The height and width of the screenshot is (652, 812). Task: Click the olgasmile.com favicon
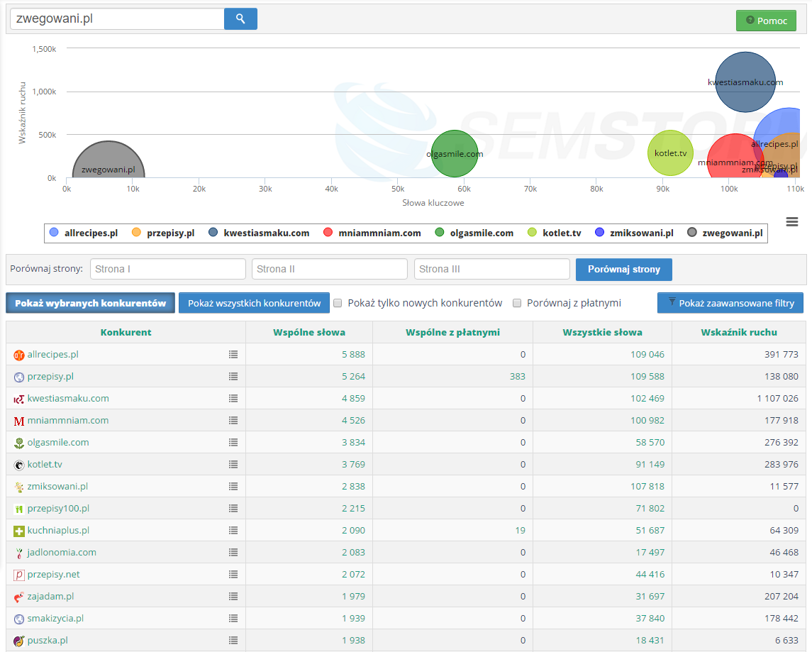click(x=19, y=443)
